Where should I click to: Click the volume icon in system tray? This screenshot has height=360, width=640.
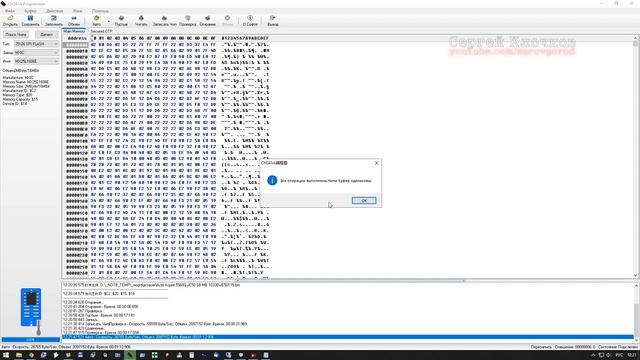pyautogui.click(x=609, y=356)
